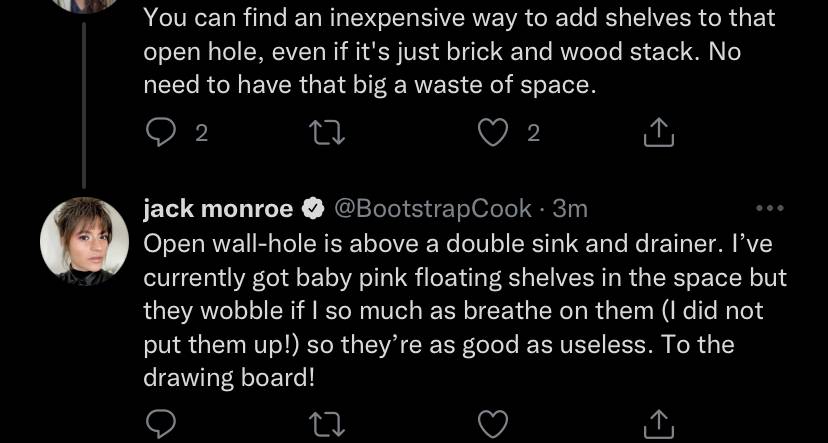Click the verified badge next to jack monroe
The width and height of the screenshot is (828, 443).
coord(313,210)
